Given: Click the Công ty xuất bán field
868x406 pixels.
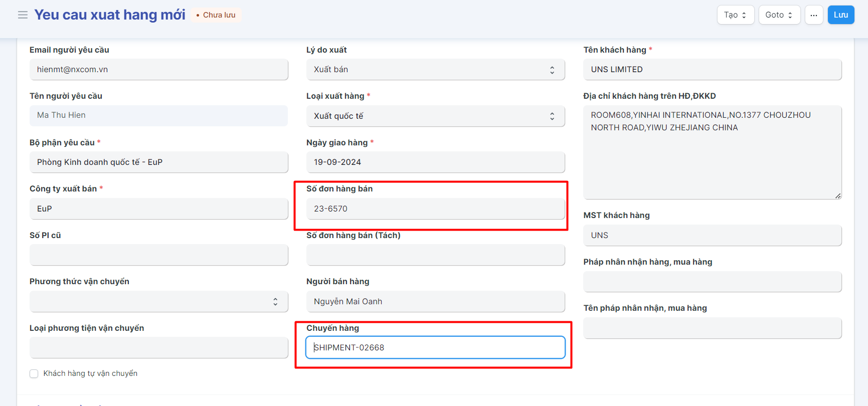Looking at the screenshot, I should [158, 209].
